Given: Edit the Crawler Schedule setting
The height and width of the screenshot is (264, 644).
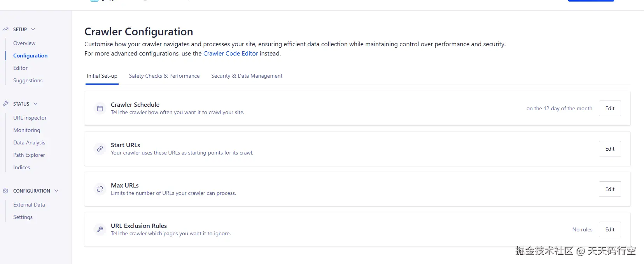Looking at the screenshot, I should (x=609, y=108).
